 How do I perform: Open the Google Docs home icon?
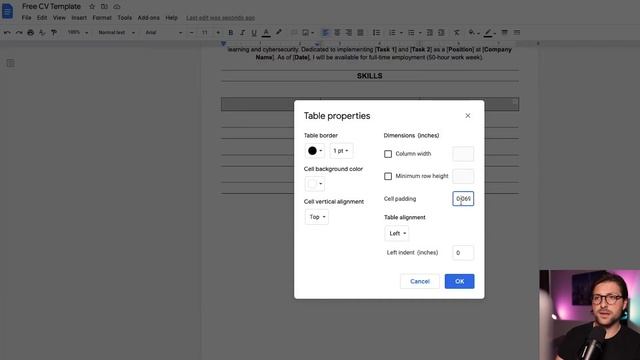[7, 11]
